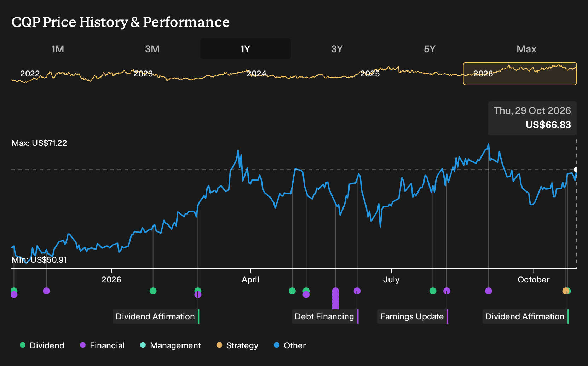Screen dimensions: 588x366
Task: Toggle the Financial legend filter
Action: point(102,345)
